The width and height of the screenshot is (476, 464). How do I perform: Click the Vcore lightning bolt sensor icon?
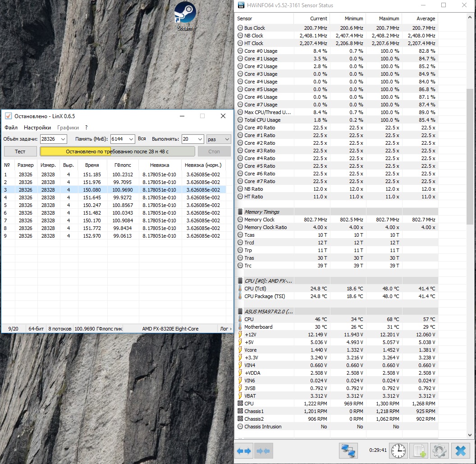(240, 350)
